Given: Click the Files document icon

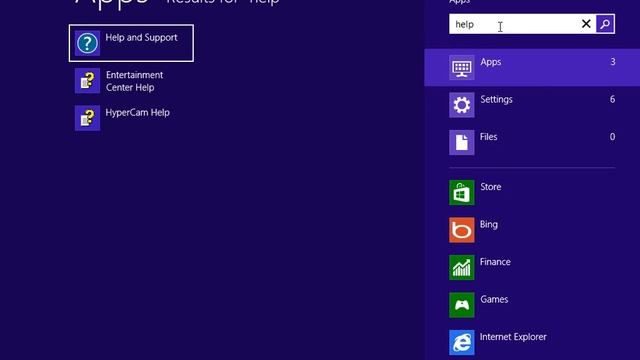Looking at the screenshot, I should click(x=462, y=142).
